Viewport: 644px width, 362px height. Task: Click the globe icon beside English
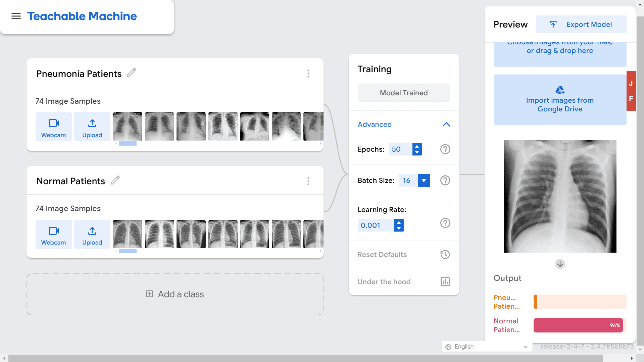click(448, 347)
